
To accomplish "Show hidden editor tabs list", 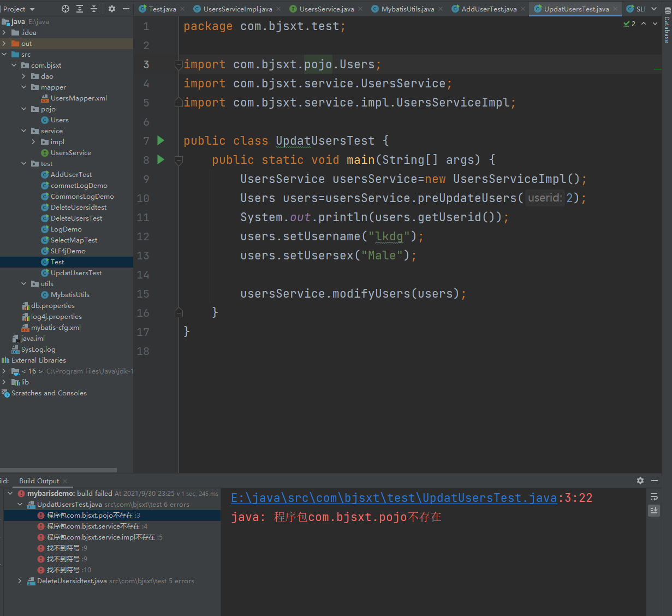I will (654, 9).
